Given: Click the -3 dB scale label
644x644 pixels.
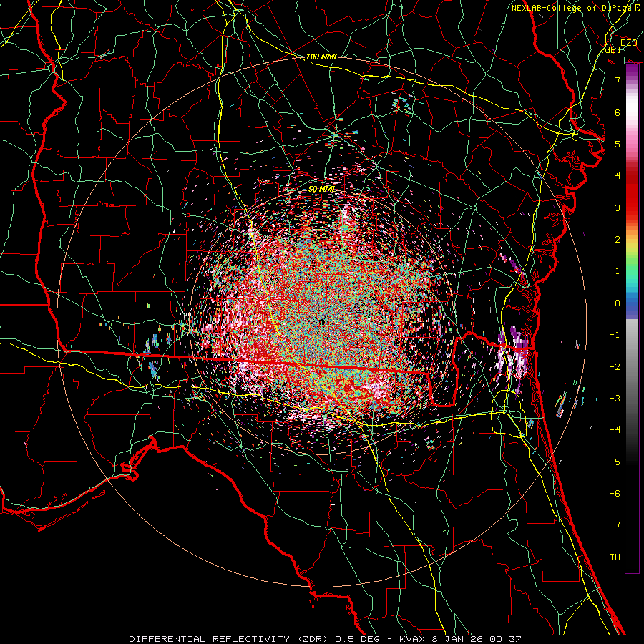Looking at the screenshot, I should (615, 399).
